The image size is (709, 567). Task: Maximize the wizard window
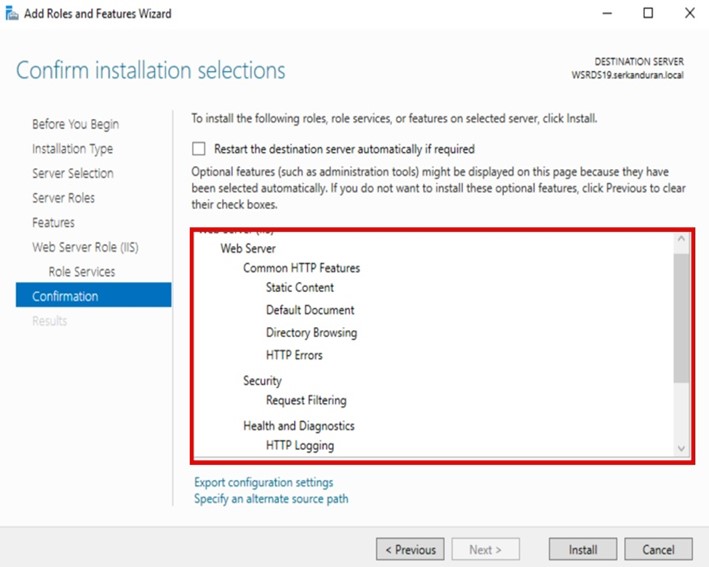click(x=648, y=14)
